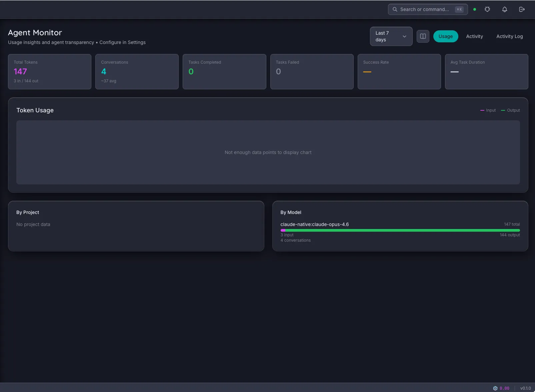Click the green connection status dot
The width and height of the screenshot is (535, 392).
[475, 9]
